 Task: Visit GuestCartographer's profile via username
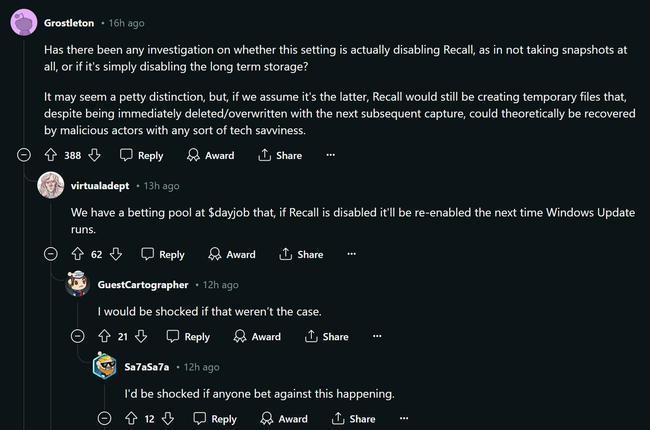click(143, 285)
